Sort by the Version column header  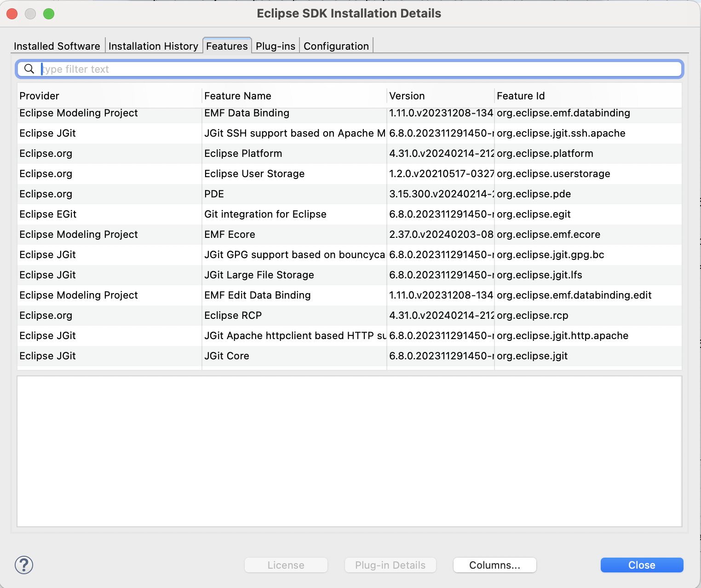pyautogui.click(x=441, y=96)
